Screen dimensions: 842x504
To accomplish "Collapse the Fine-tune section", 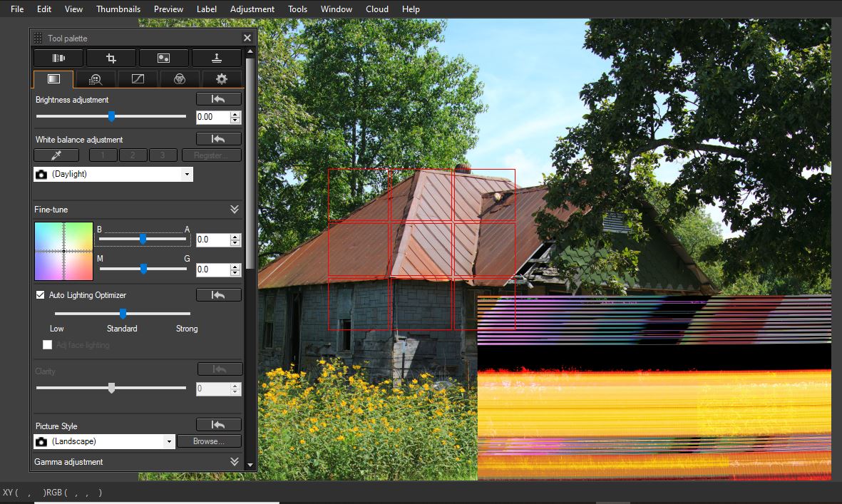I will (234, 210).
